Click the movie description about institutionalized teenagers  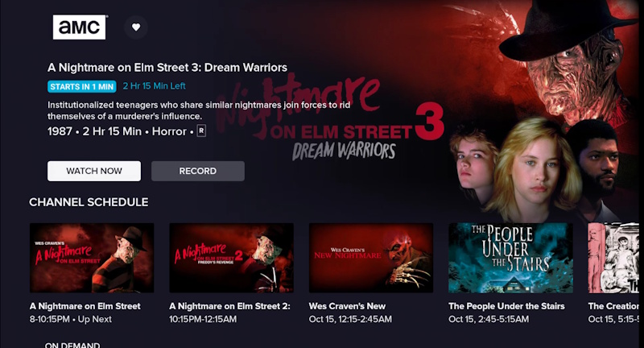[200, 110]
